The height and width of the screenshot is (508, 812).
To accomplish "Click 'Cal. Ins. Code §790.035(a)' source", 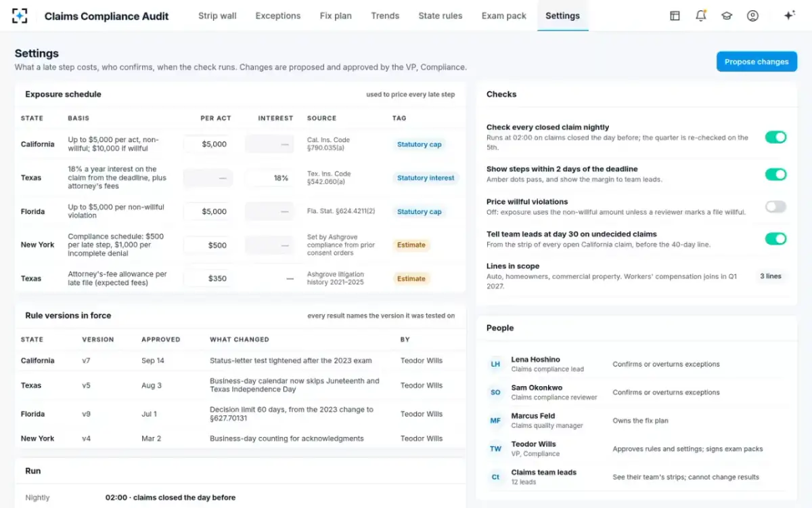I will pyautogui.click(x=329, y=144).
